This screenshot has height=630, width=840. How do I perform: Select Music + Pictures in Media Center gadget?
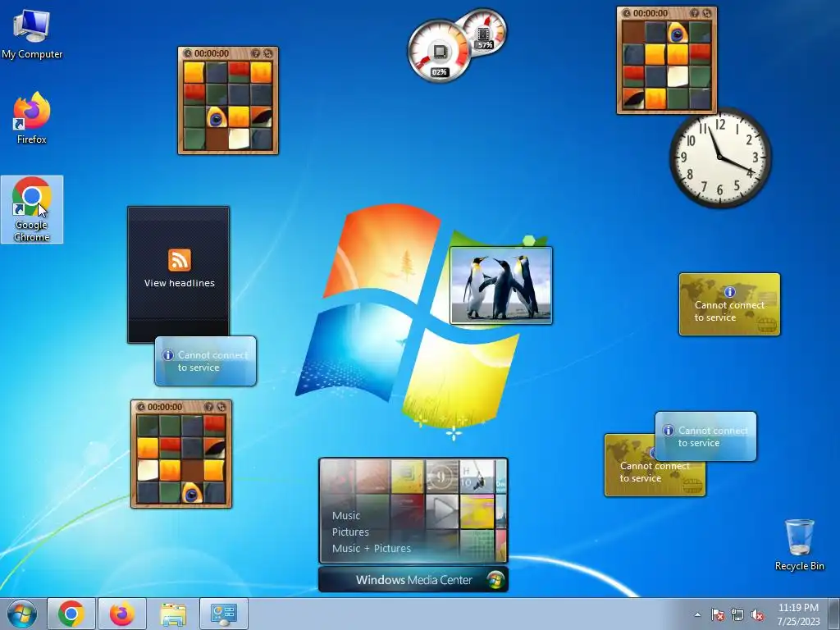(372, 548)
